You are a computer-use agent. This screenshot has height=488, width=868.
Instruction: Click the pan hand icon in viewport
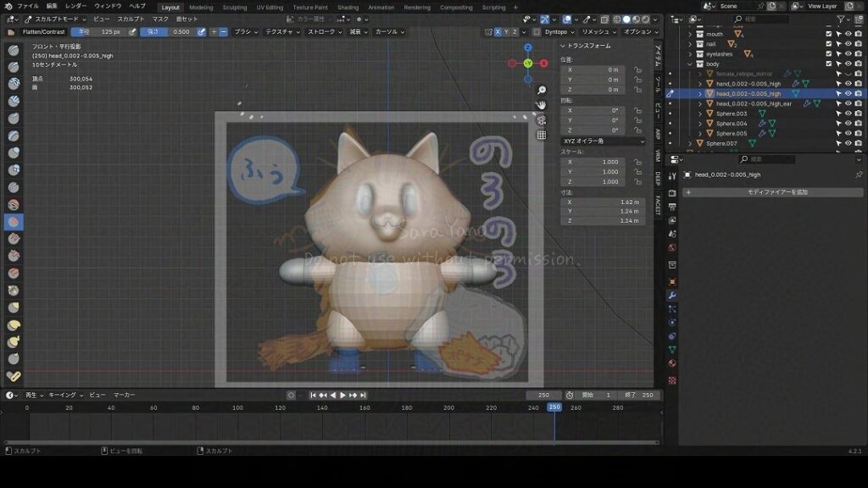542,105
